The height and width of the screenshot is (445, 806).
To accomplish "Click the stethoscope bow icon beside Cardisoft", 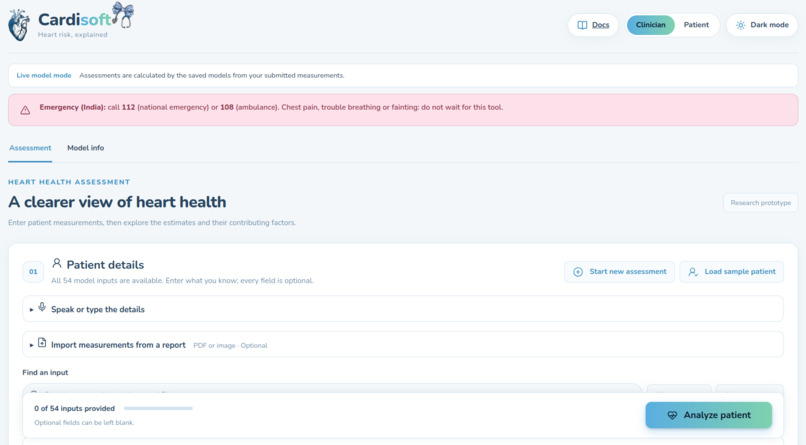I will coord(123,14).
